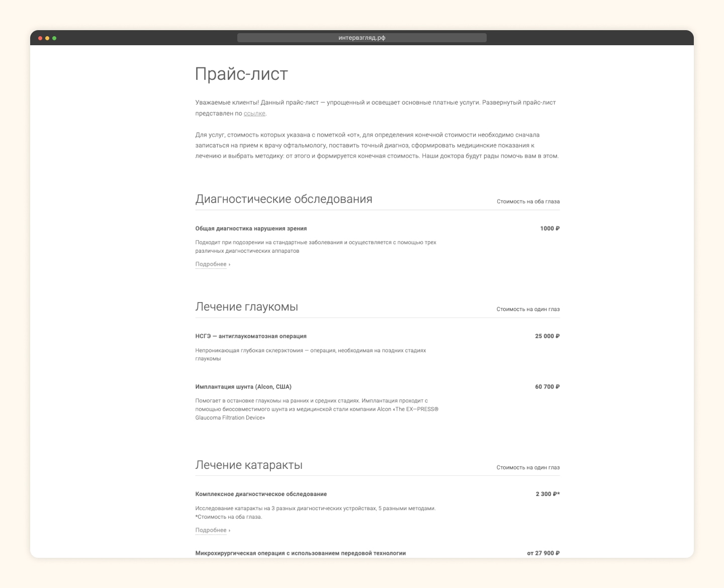Select the "Лечение глаукомы" section heading
This screenshot has height=588, width=724.
point(246,307)
